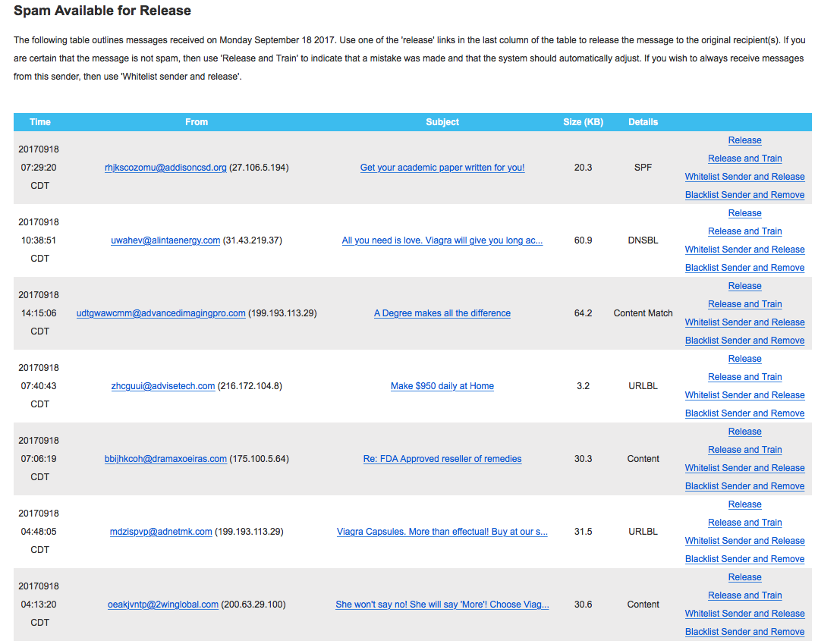Click Release and Train for addisoncsd.org message
The width and height of the screenshot is (818, 644).
(x=744, y=159)
